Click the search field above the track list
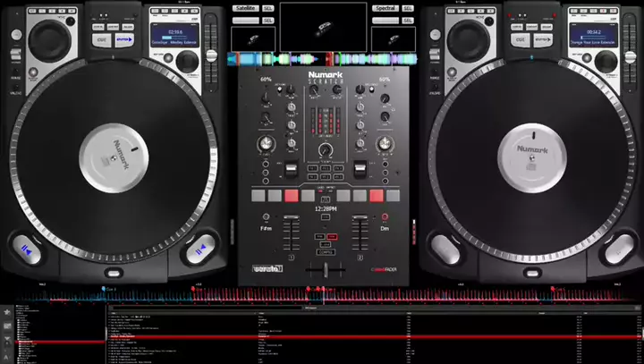644x364 pixels. tap(206, 308)
